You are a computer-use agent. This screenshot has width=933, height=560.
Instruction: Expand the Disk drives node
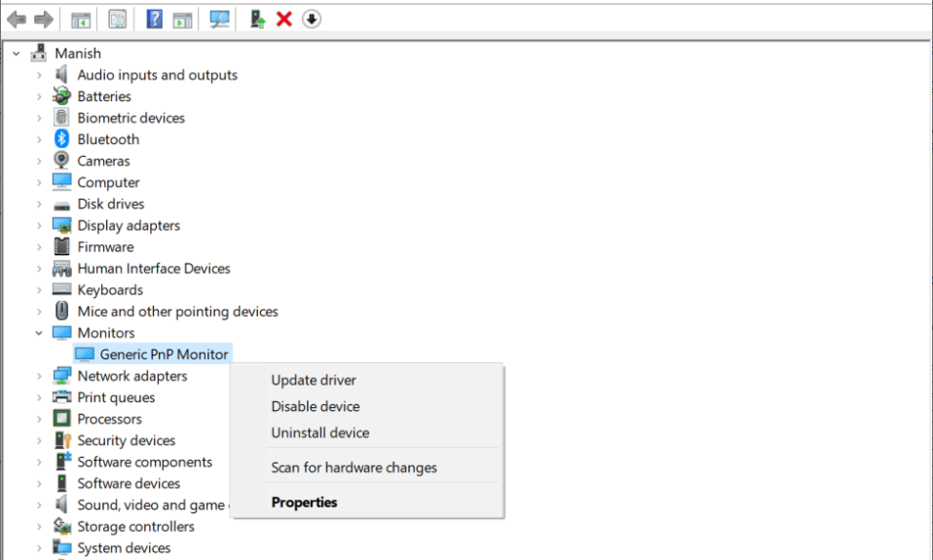39,205
